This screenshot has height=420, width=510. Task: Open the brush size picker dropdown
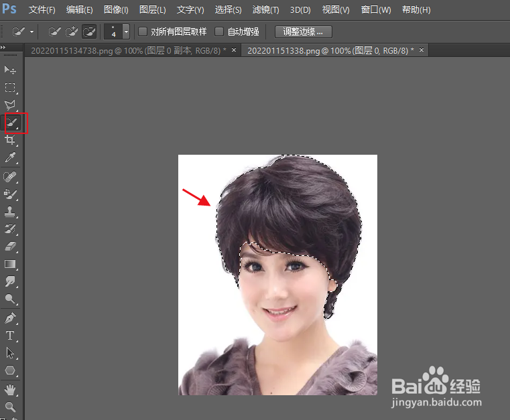tap(126, 31)
